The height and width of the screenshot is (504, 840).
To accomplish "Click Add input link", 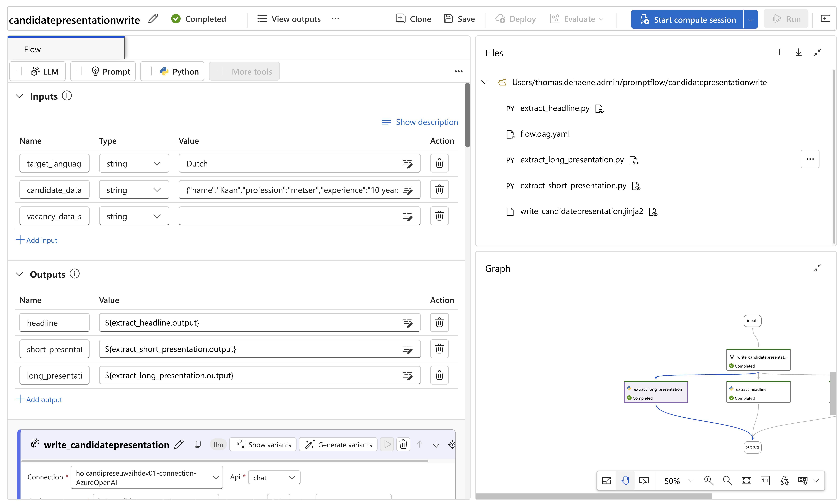I will (x=37, y=240).
